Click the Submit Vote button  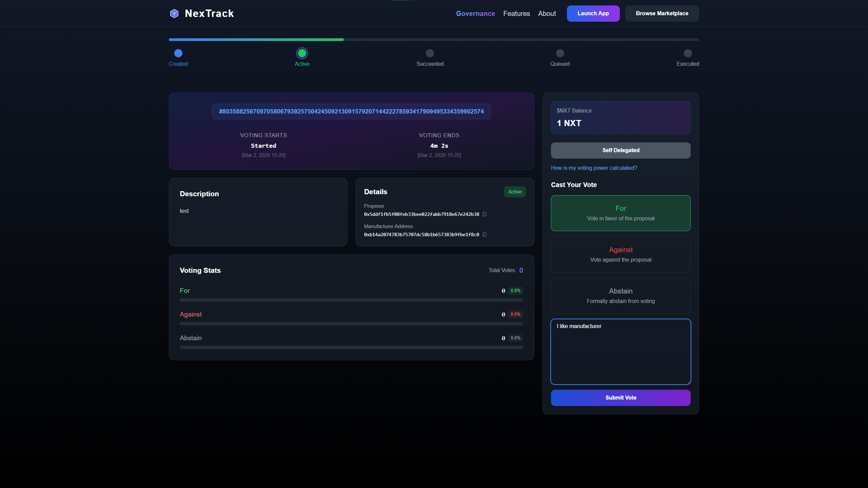click(x=620, y=398)
